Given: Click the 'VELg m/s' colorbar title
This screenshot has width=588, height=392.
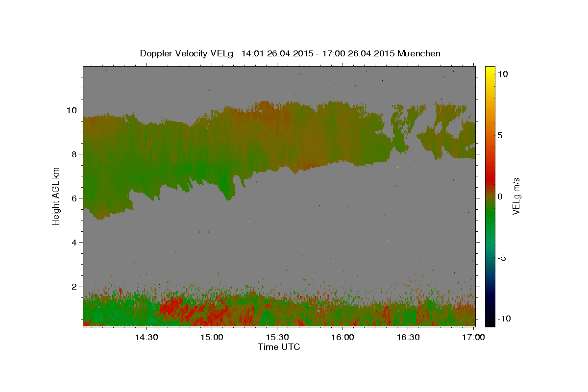Looking at the screenshot, I should coord(516,196).
